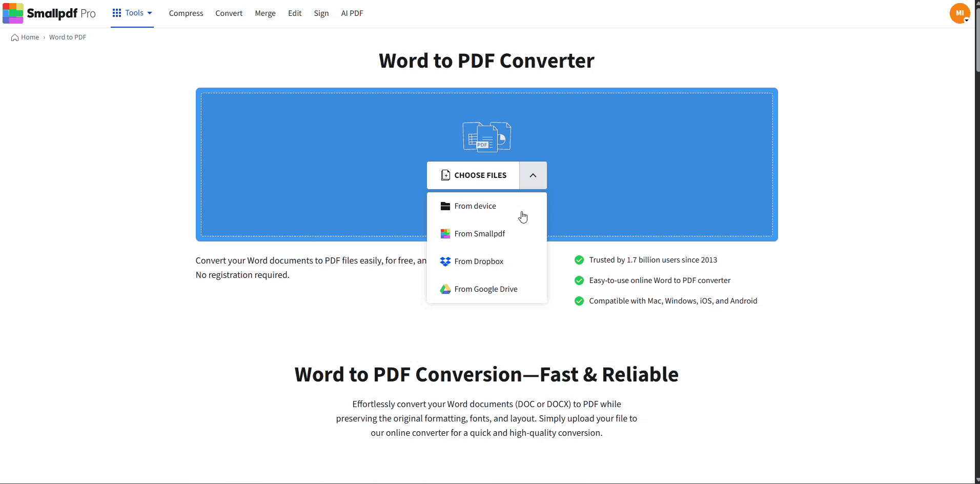Click the Smallpdf logo icon

coord(13,13)
